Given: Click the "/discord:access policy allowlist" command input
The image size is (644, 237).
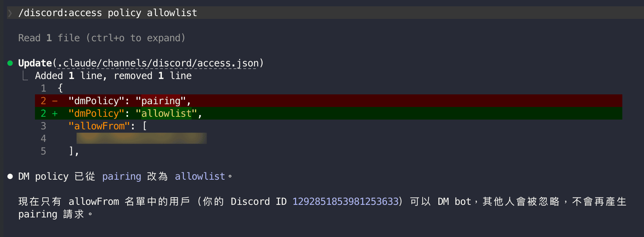Looking at the screenshot, I should pos(108,13).
